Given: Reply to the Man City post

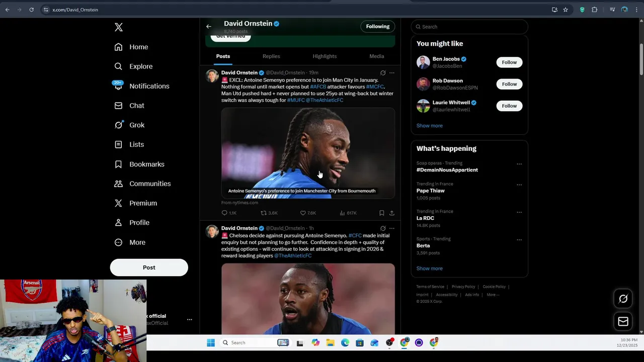Looking at the screenshot, I should point(229,213).
